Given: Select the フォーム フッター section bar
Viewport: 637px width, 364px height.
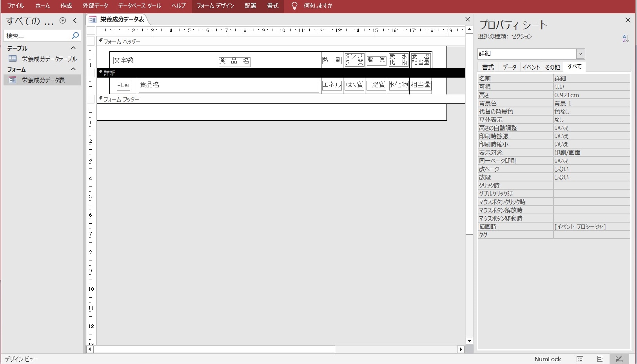Looking at the screenshot, I should point(281,99).
